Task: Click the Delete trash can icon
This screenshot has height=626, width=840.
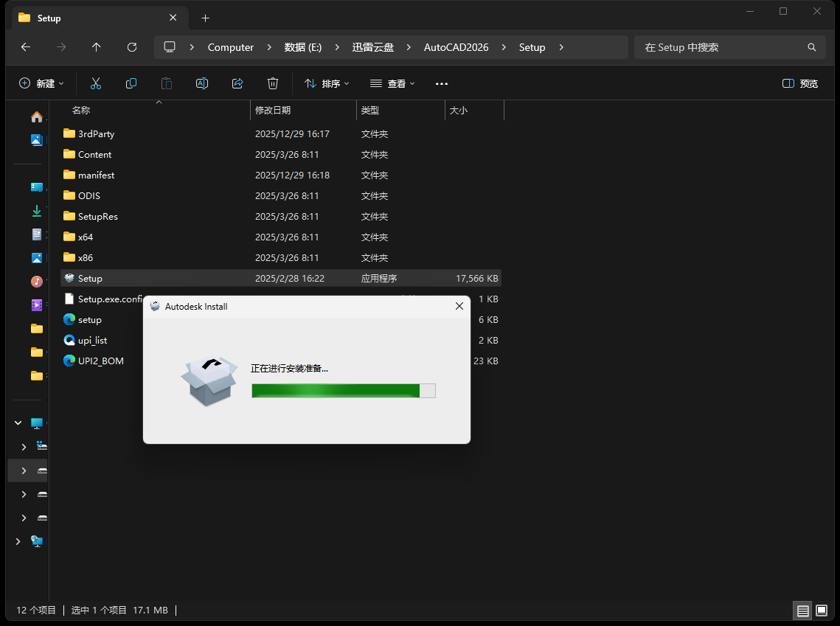Action: pyautogui.click(x=273, y=83)
